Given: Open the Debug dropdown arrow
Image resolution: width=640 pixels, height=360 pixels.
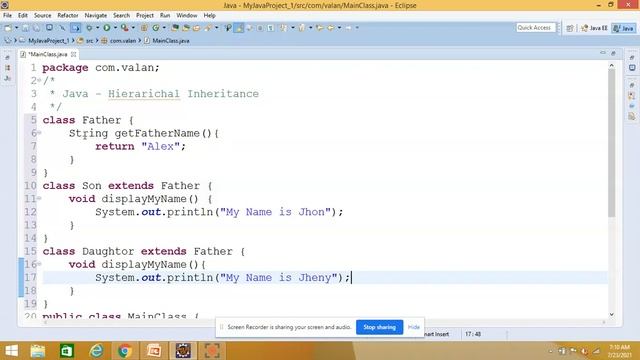Looking at the screenshot, I should (97, 28).
